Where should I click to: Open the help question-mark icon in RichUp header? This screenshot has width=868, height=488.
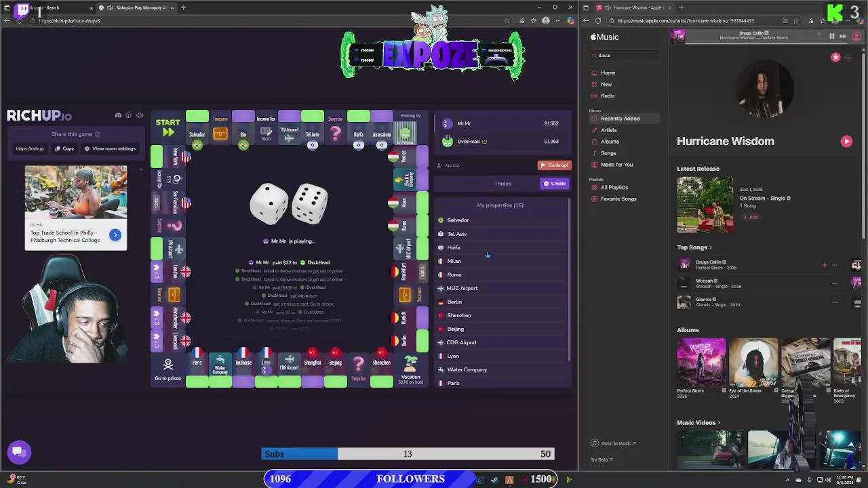click(129, 115)
